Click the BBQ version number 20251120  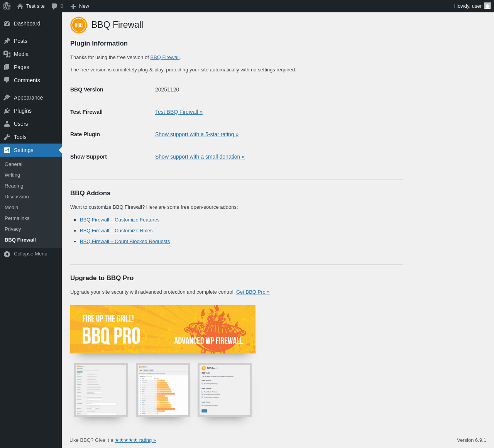coord(167,90)
